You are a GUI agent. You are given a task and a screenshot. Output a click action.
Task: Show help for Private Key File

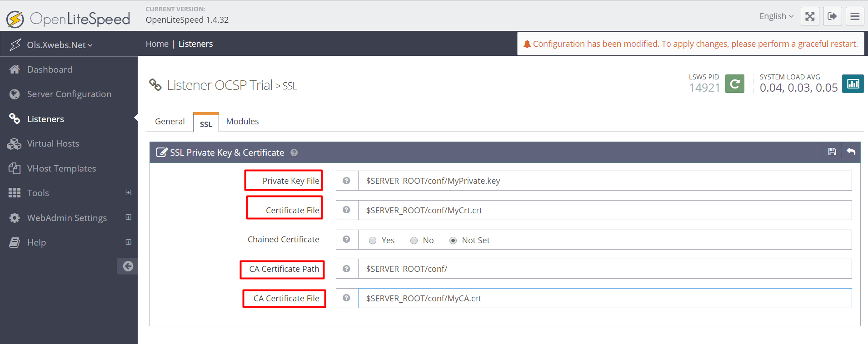click(347, 181)
